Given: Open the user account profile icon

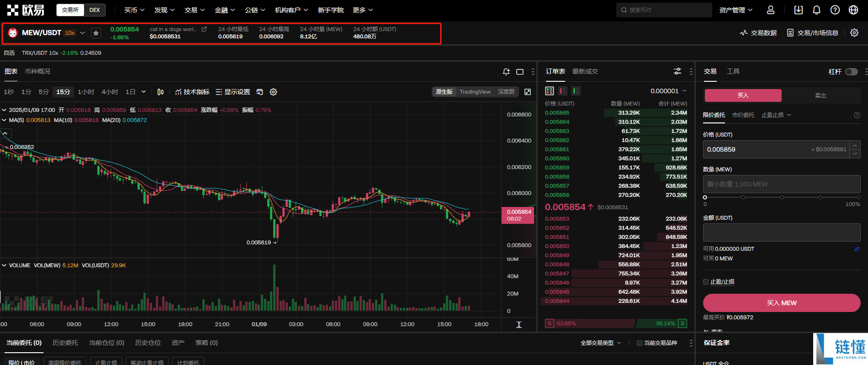Looking at the screenshot, I should point(771,10).
